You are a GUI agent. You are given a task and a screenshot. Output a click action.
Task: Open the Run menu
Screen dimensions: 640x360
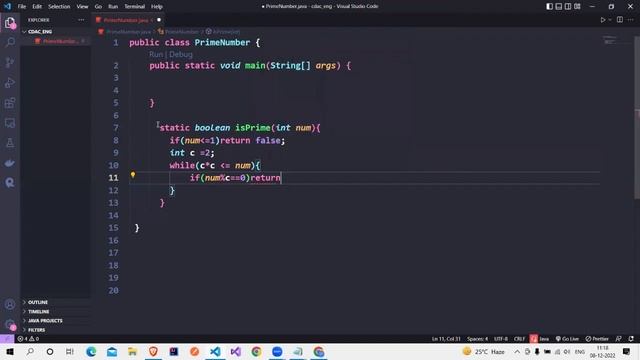[x=113, y=7]
